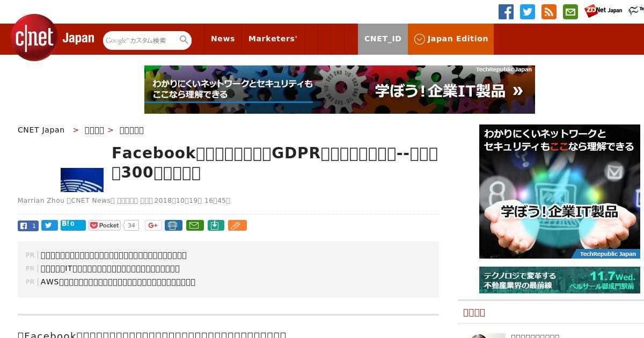The height and width of the screenshot is (338, 644).
Task: Open the second breadcrumb category link
Action: tap(94, 130)
